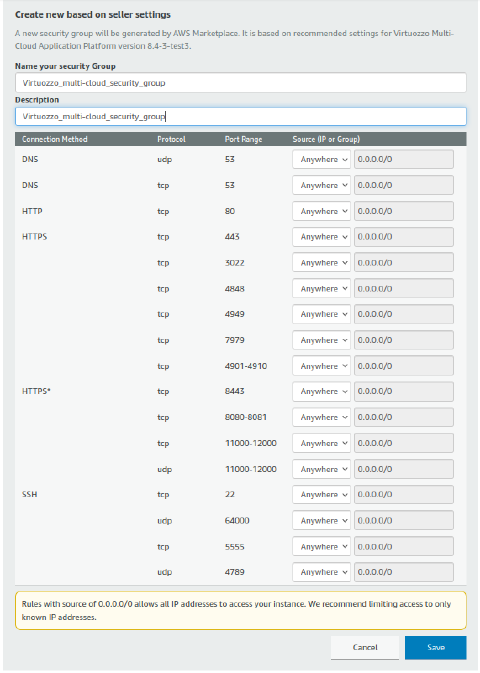Click the IP field for port 3022
This screenshot has width=480, height=673.
(x=404, y=263)
